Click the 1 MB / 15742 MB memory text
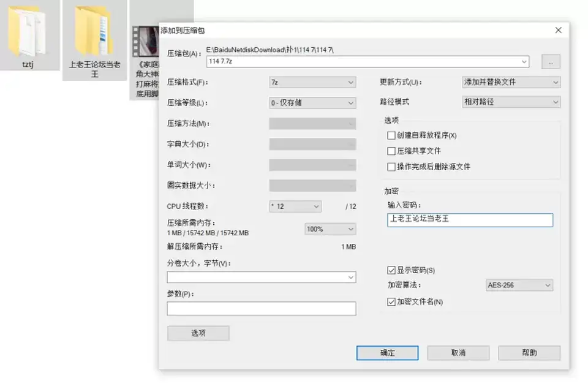588x389 pixels. coord(208,233)
